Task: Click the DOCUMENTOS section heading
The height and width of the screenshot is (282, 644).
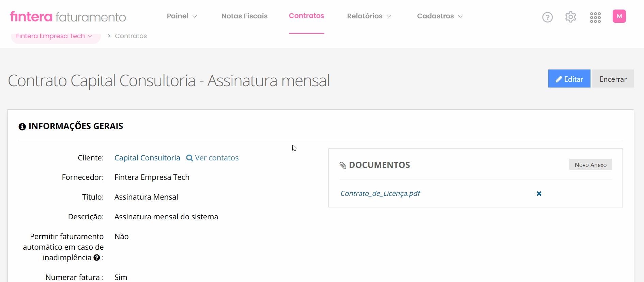Action: pyautogui.click(x=380, y=165)
